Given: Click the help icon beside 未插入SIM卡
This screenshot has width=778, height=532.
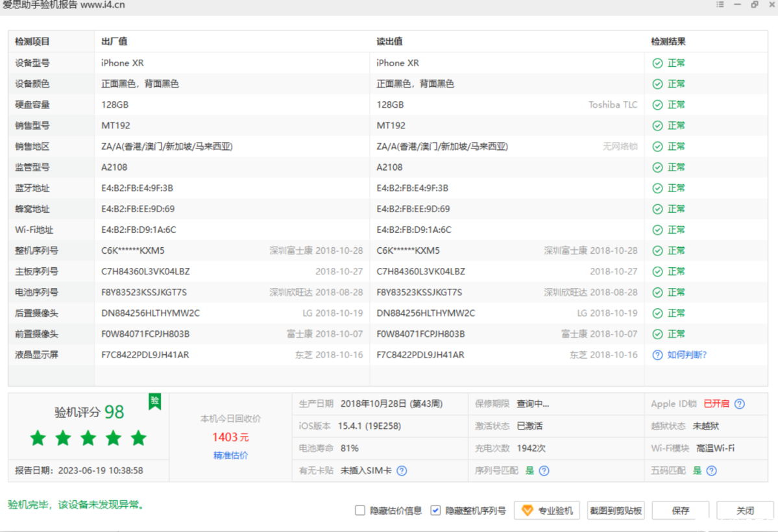Looking at the screenshot, I should coord(402,470).
